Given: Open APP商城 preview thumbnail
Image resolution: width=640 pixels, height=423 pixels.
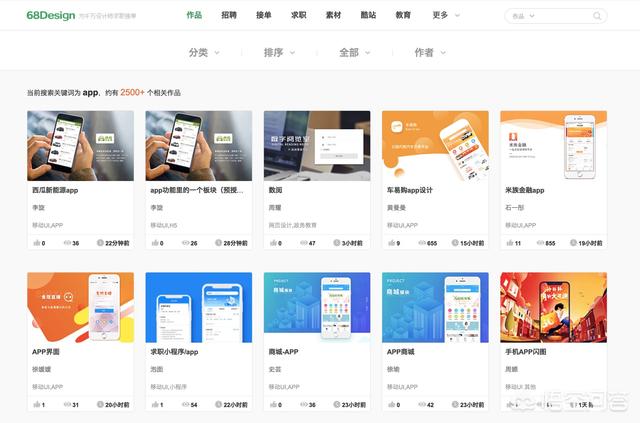Looking at the screenshot, I should click(436, 307).
